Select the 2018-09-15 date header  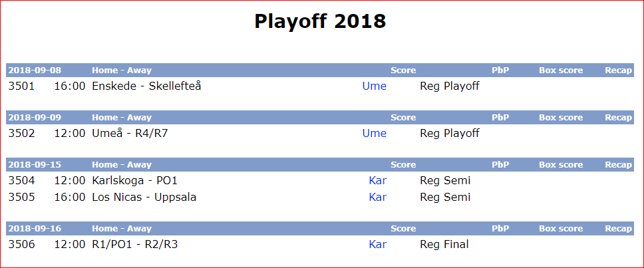(35, 165)
